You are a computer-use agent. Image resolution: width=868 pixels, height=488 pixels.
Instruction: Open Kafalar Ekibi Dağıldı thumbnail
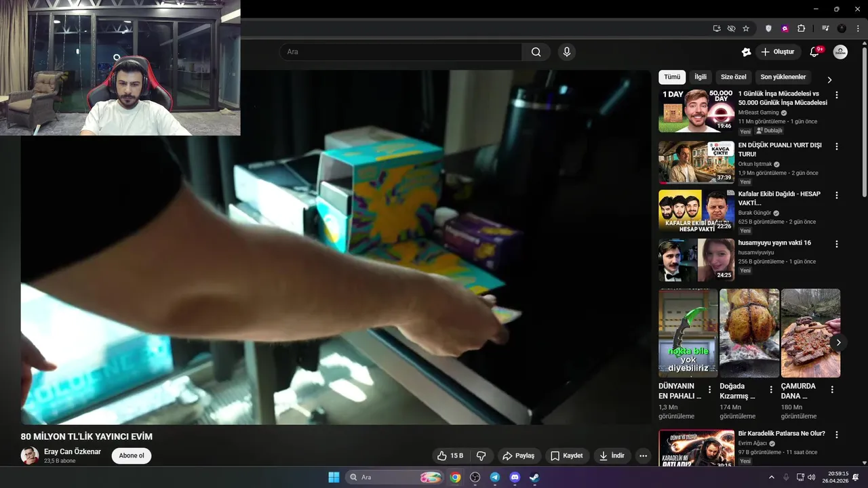coord(696,211)
